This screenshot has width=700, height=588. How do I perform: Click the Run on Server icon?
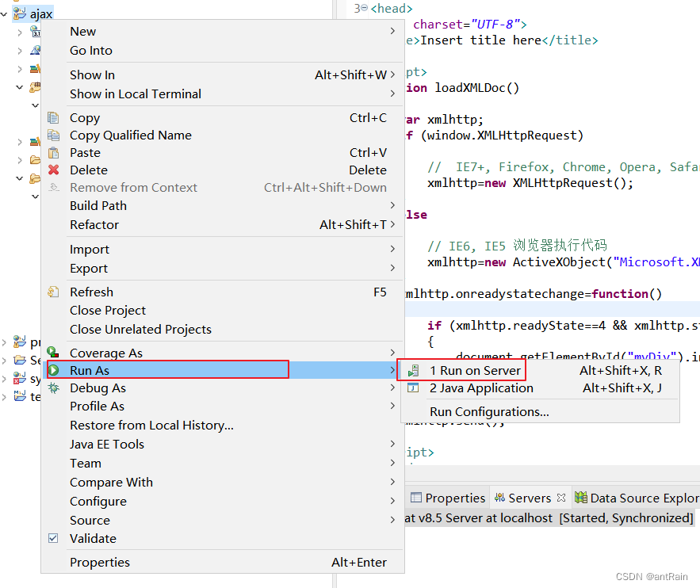tap(413, 370)
